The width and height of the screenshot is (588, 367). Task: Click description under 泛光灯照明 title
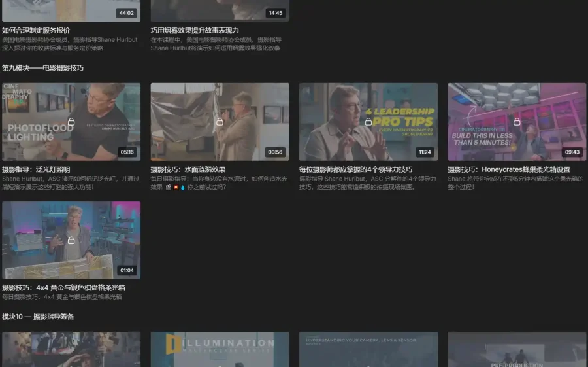71,183
